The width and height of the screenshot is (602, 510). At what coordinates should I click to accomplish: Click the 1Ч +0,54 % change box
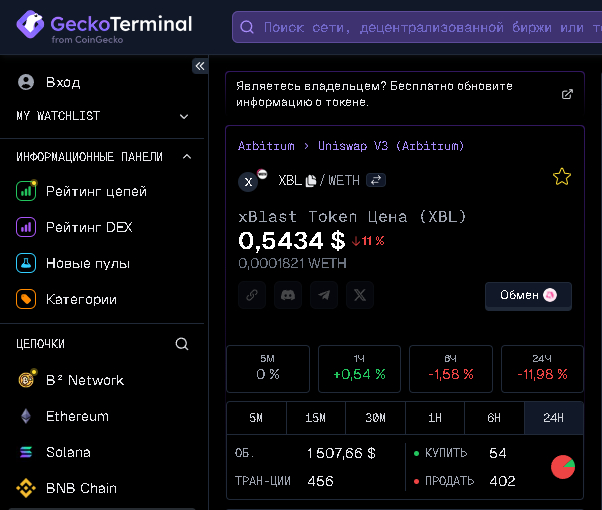pos(359,369)
